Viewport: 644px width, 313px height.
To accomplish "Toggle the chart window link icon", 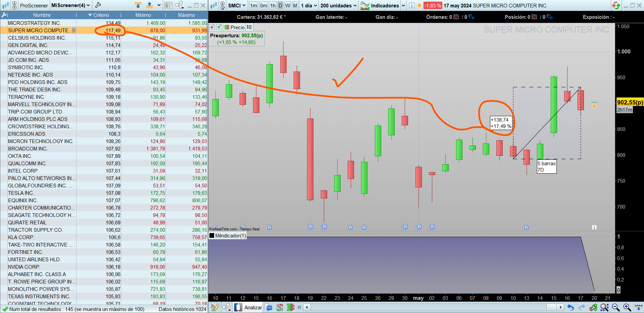I will coord(222,5).
